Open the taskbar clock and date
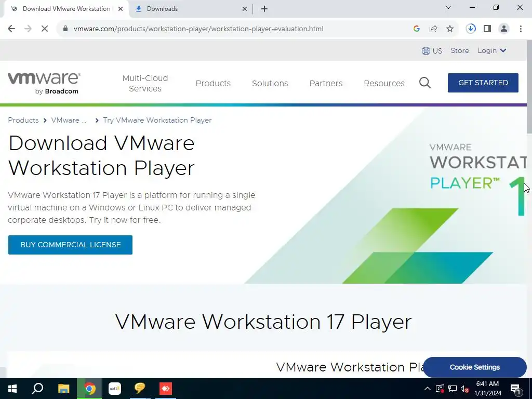532x399 pixels. pos(487,389)
